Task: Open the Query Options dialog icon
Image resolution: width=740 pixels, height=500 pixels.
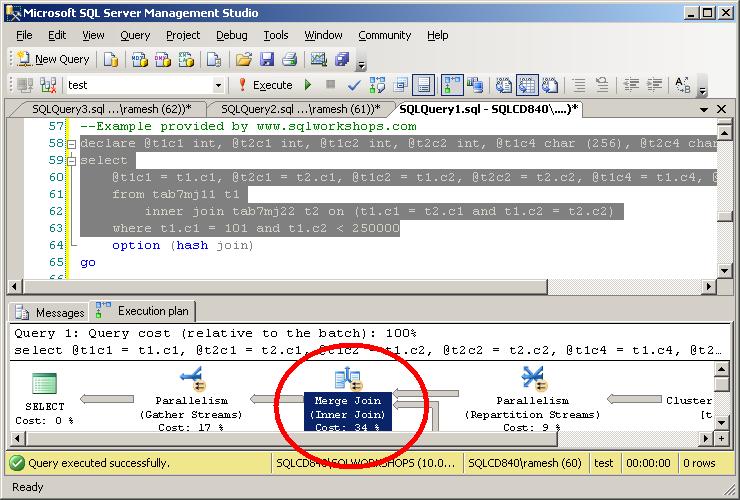Action: click(x=401, y=85)
